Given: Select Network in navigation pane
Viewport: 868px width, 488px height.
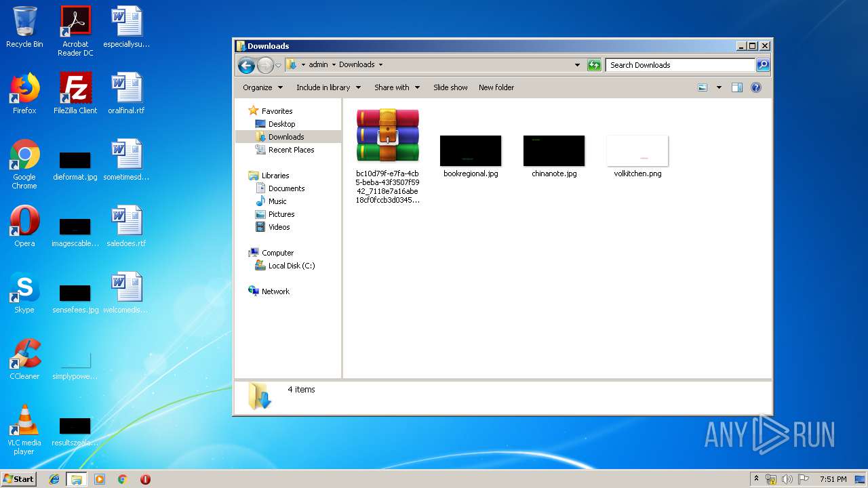Looking at the screenshot, I should pos(269,291).
